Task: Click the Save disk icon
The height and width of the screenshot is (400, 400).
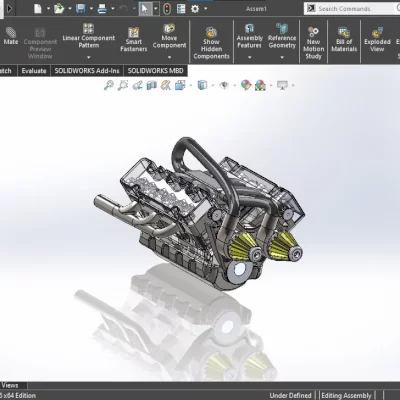Action: (x=81, y=9)
